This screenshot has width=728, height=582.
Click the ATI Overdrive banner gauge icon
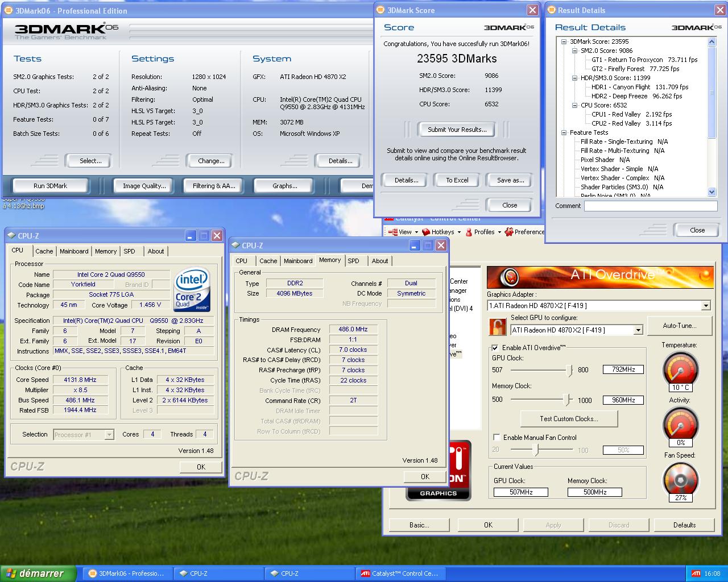coord(509,277)
